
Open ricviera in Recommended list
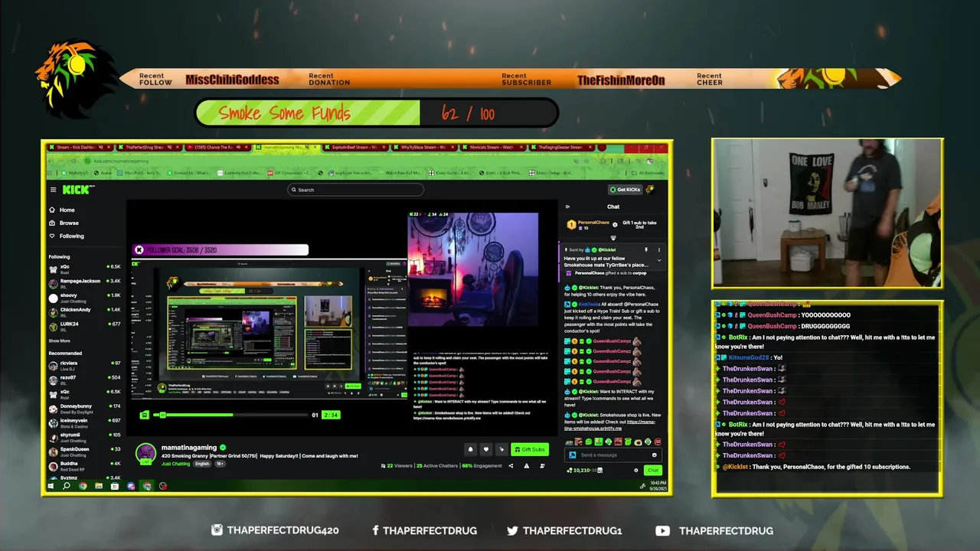pyautogui.click(x=84, y=364)
